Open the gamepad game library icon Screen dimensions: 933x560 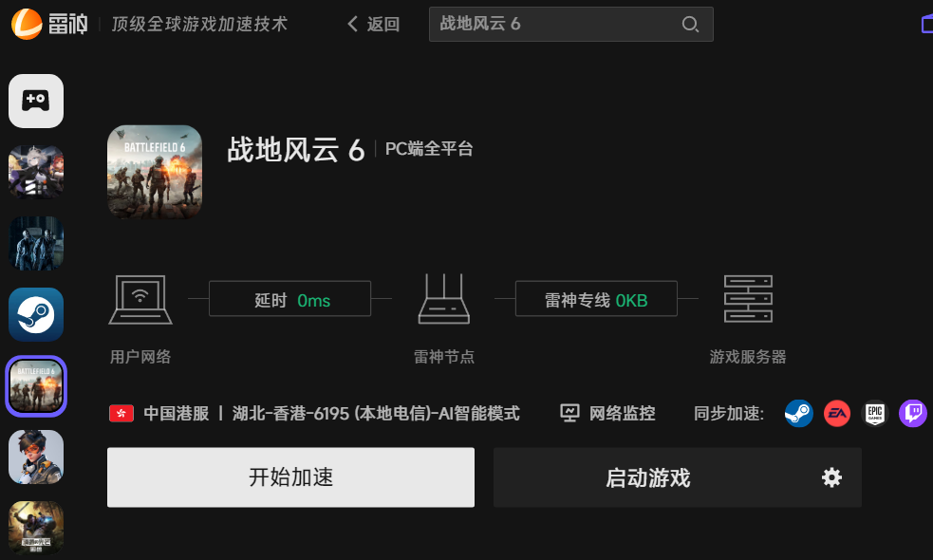click(36, 101)
